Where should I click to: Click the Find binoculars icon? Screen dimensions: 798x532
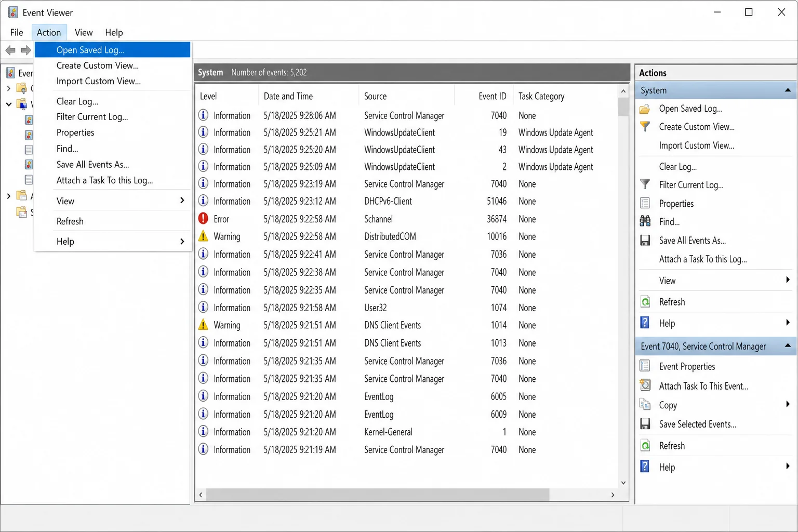pyautogui.click(x=645, y=221)
